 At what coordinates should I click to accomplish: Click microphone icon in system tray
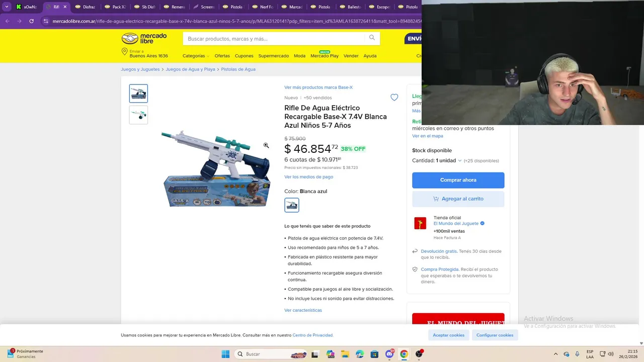[x=577, y=354]
